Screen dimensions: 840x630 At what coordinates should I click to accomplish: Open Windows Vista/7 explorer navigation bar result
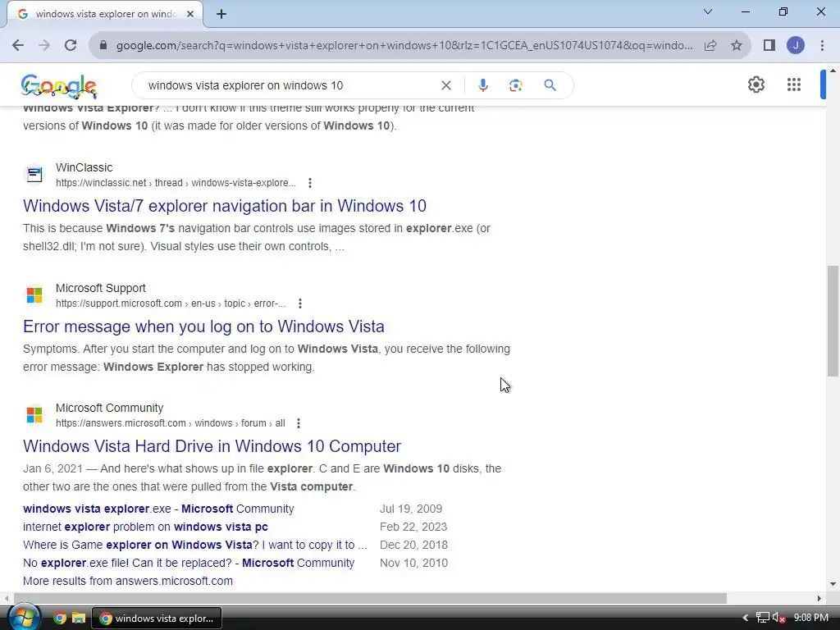tap(225, 206)
